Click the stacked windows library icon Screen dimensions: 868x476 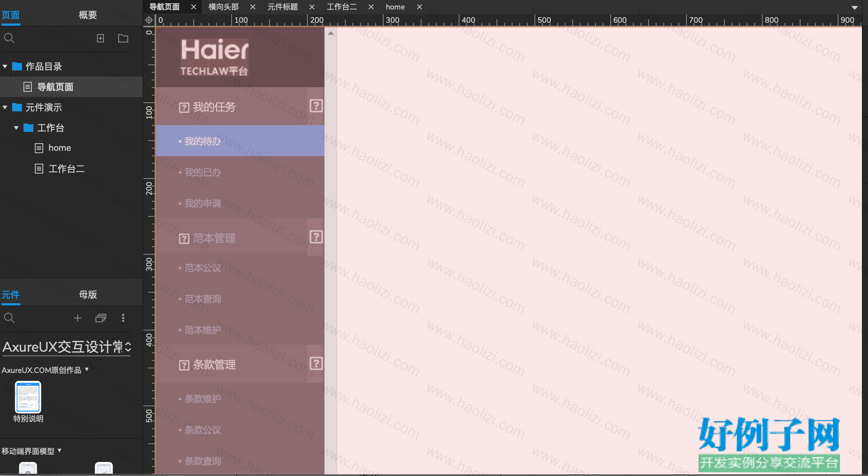[101, 318]
